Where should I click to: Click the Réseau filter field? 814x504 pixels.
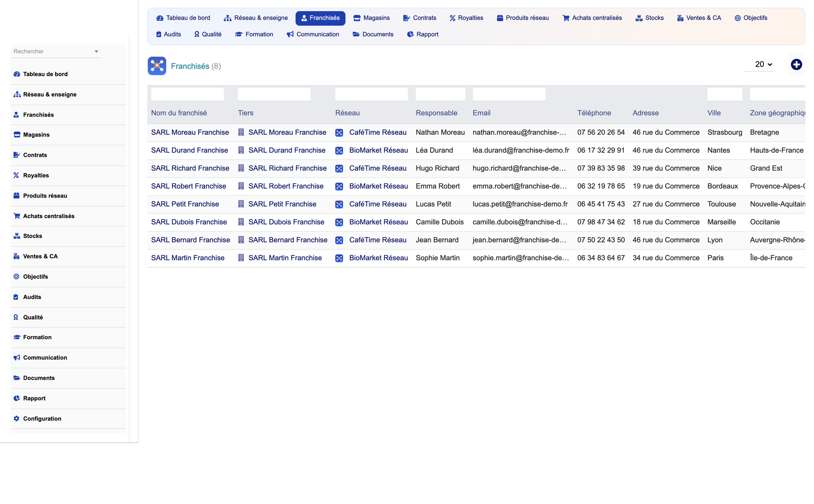(371, 94)
